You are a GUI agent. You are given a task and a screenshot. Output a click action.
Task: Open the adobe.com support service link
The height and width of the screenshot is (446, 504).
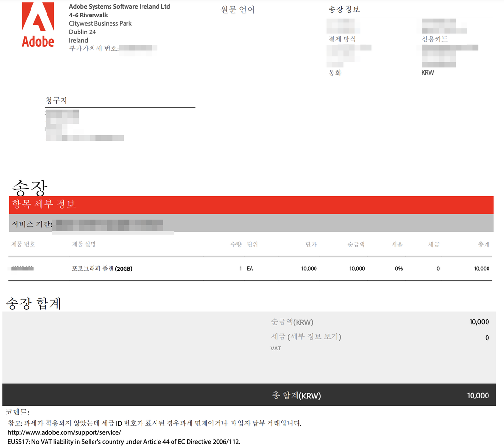point(64,432)
